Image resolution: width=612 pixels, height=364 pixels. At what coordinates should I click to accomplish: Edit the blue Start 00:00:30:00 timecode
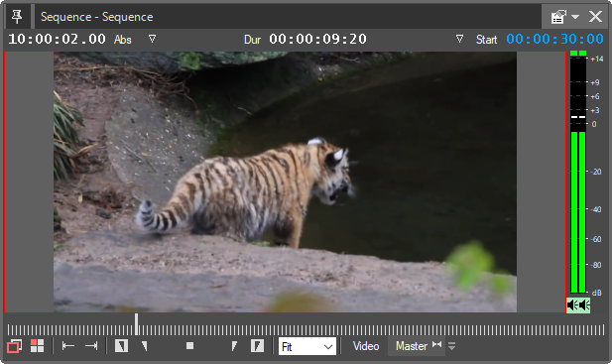click(555, 39)
